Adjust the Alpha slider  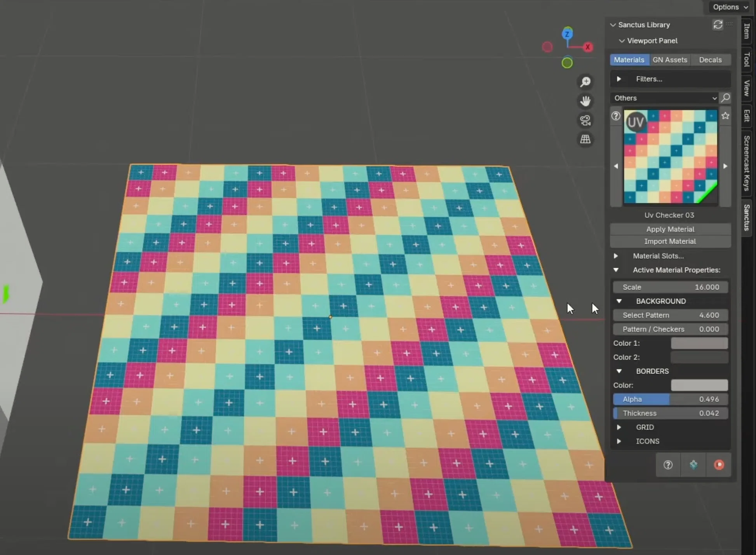[x=670, y=399]
